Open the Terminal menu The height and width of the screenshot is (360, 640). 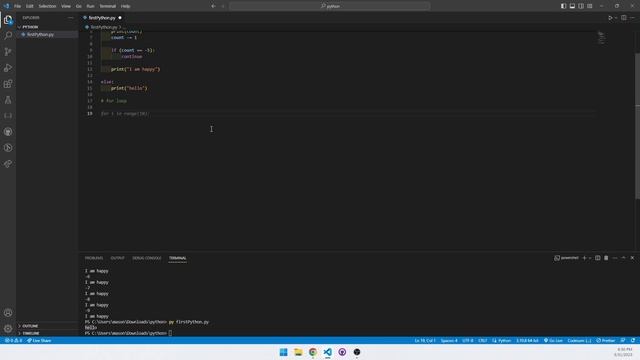[x=108, y=6]
